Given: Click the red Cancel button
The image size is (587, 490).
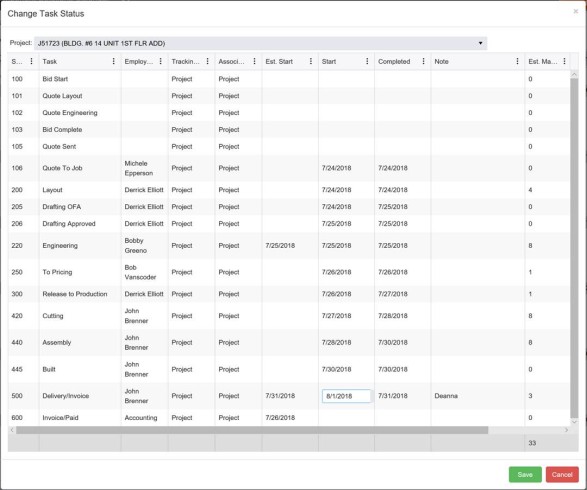Looking at the screenshot, I should [562, 475].
